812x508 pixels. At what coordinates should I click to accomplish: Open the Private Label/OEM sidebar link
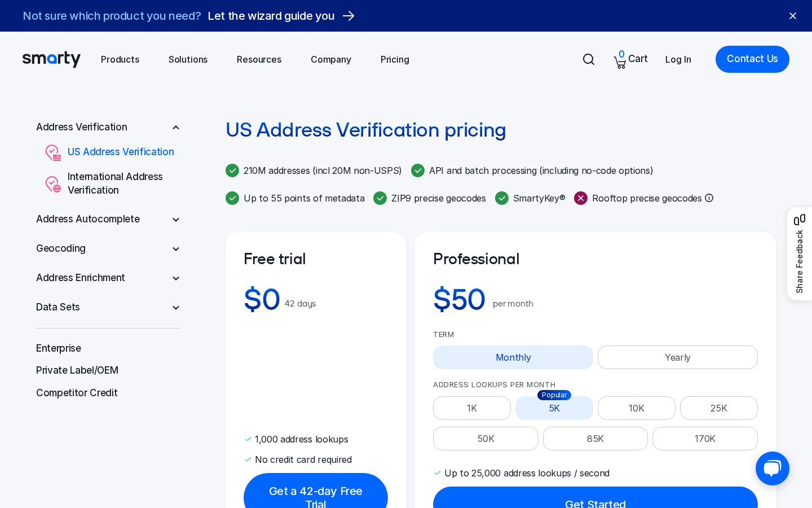tap(77, 370)
